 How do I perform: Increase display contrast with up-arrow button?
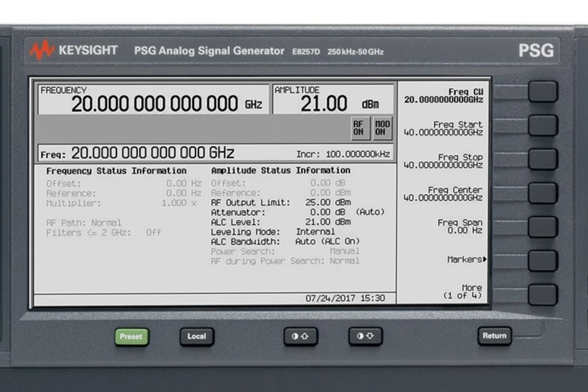pos(300,336)
